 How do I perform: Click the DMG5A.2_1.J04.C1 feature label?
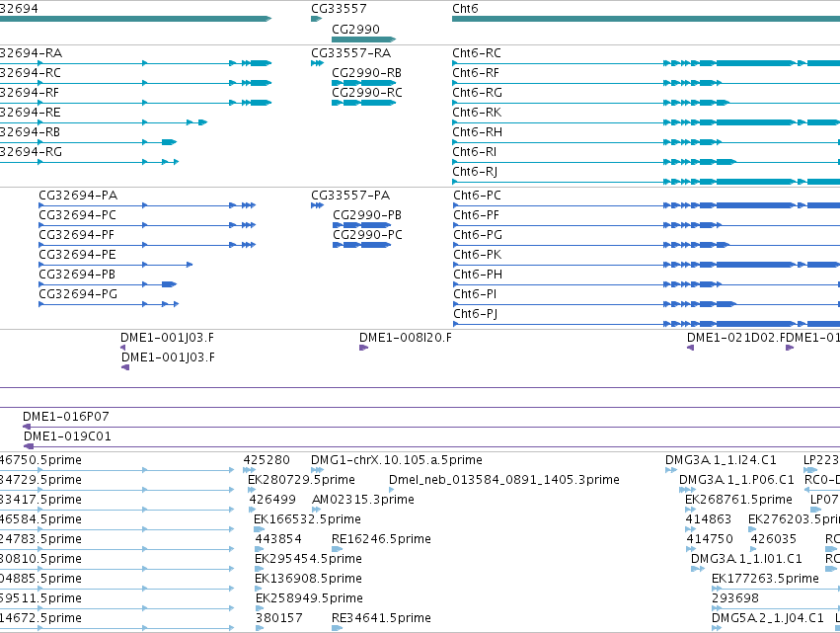(768, 618)
